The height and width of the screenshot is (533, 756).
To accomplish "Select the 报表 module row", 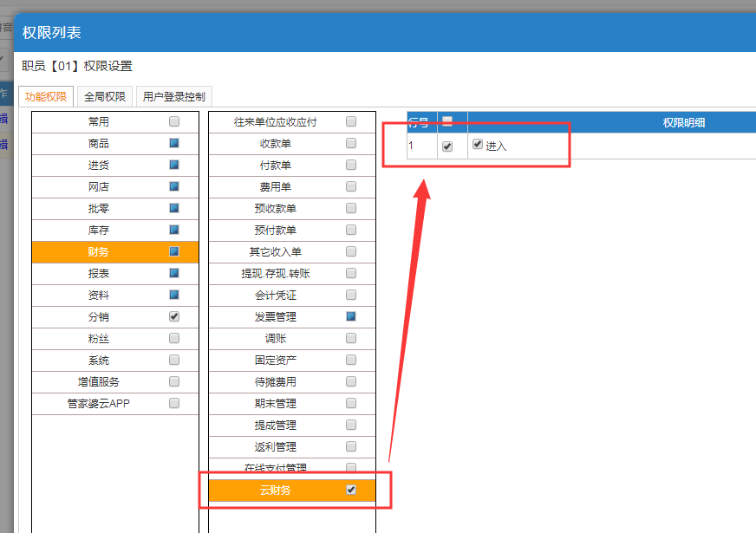I will coord(115,274).
